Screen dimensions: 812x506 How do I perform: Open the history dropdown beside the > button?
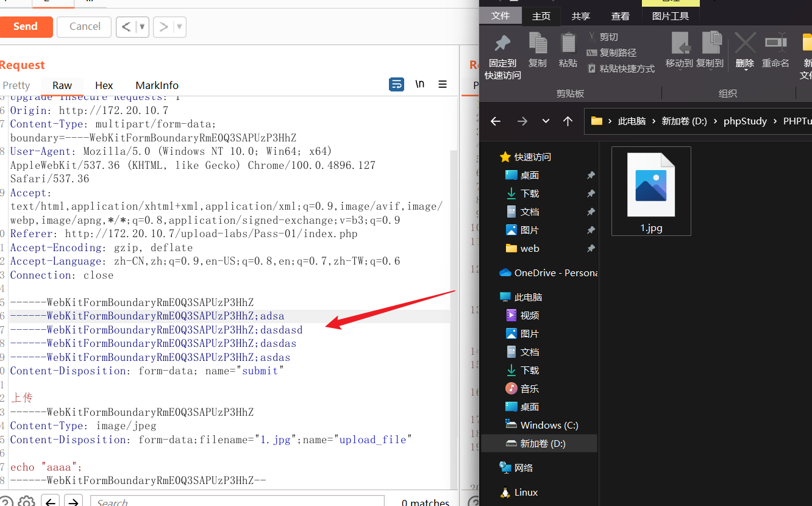[x=179, y=27]
